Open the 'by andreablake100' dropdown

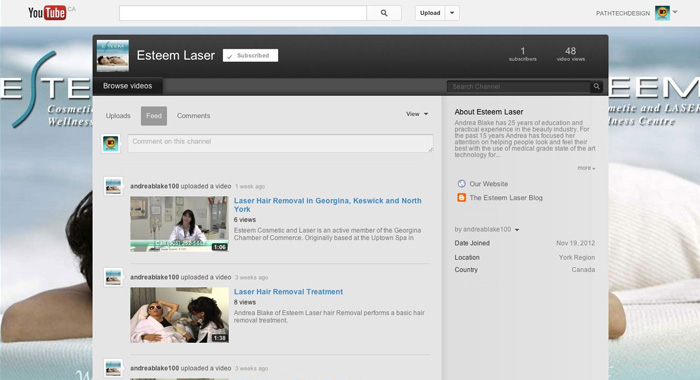tap(487, 230)
